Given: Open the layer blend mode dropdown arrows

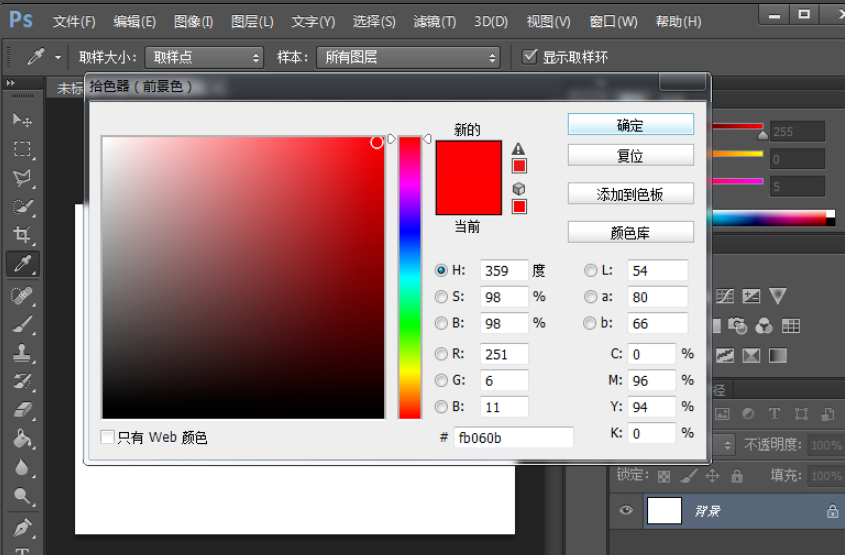Looking at the screenshot, I should click(x=728, y=445).
